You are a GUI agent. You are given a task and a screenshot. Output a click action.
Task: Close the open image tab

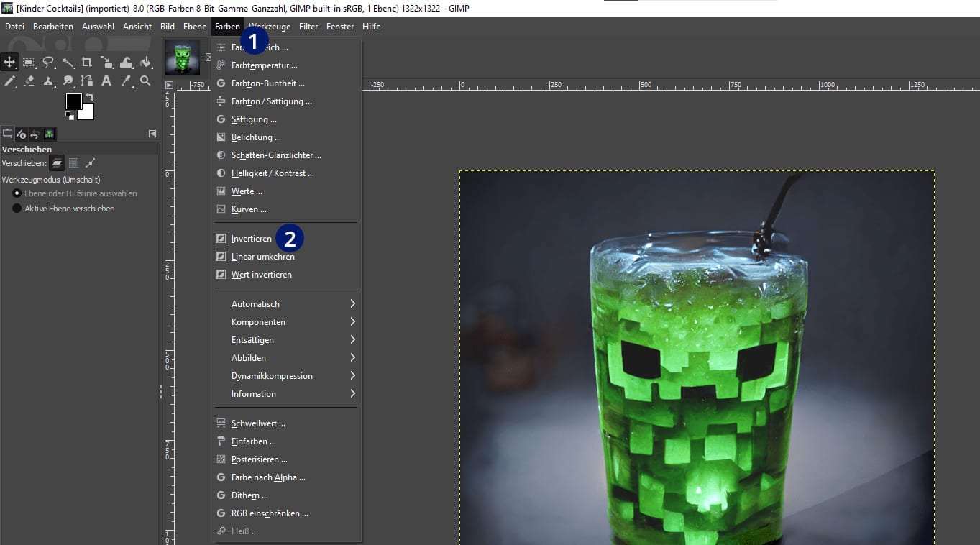point(208,58)
